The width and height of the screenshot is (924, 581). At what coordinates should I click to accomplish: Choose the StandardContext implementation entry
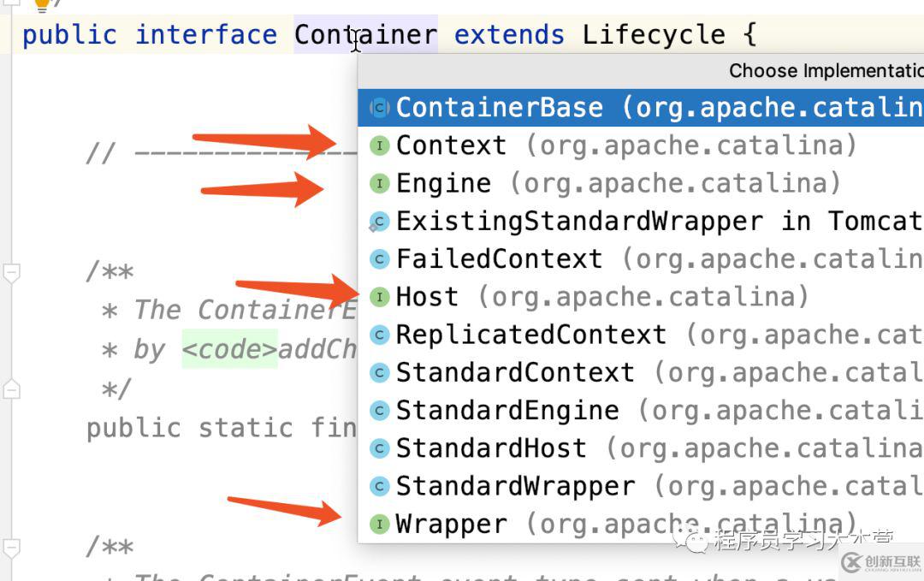515,373
